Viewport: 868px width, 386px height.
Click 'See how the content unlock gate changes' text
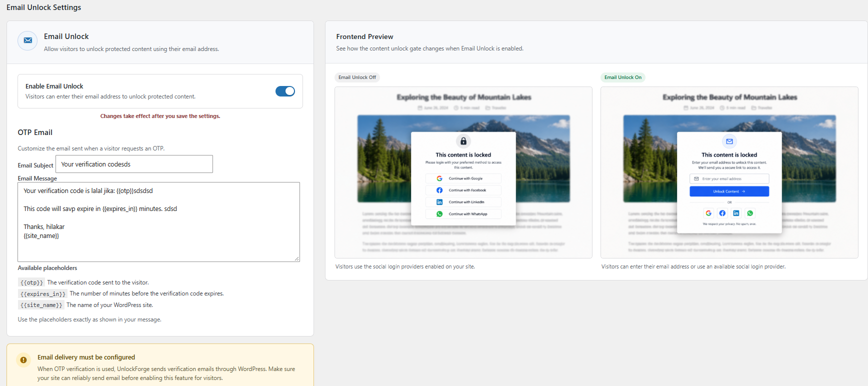tap(430, 48)
